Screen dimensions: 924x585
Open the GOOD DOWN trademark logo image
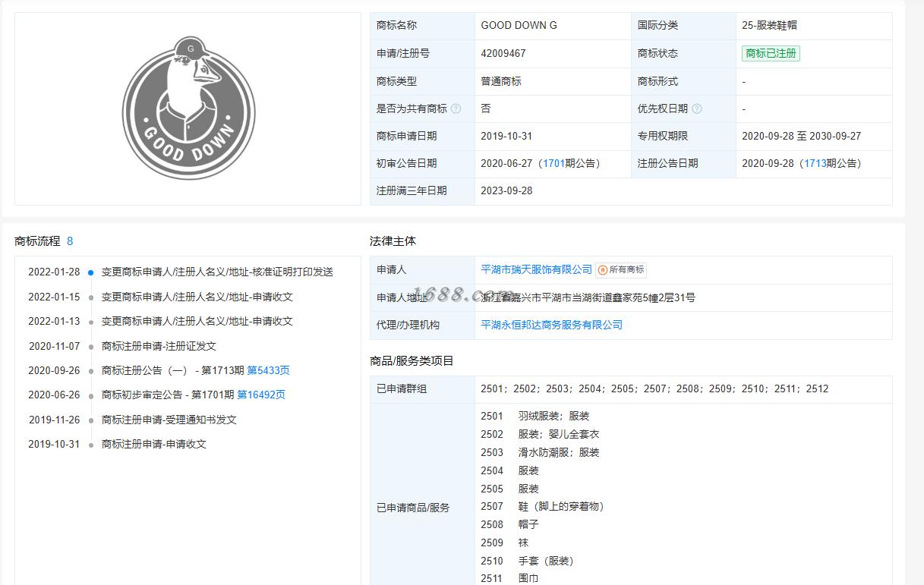(x=188, y=109)
